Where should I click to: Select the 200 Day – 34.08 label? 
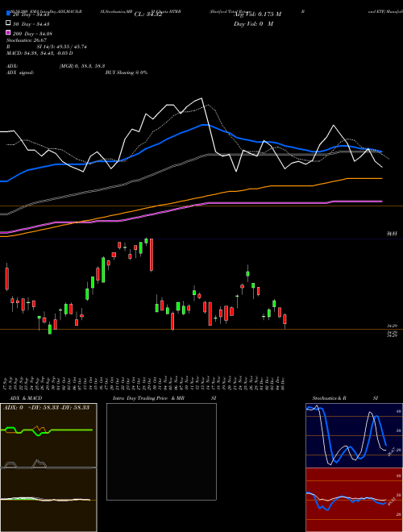tap(32, 34)
